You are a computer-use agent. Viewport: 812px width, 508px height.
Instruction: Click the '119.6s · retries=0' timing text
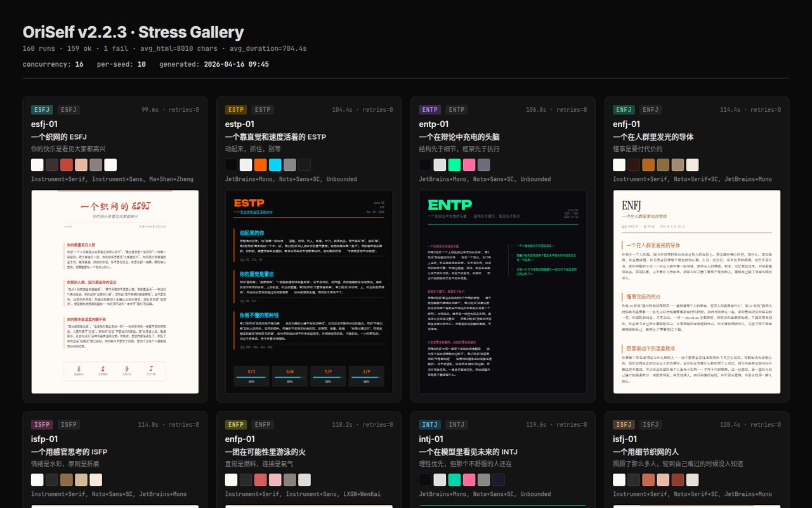556,424
